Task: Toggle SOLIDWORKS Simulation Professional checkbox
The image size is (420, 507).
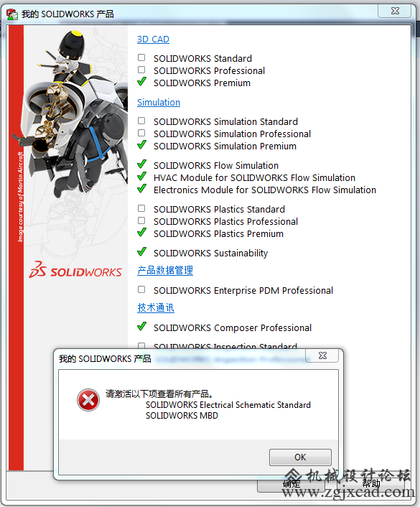Action: coord(141,133)
